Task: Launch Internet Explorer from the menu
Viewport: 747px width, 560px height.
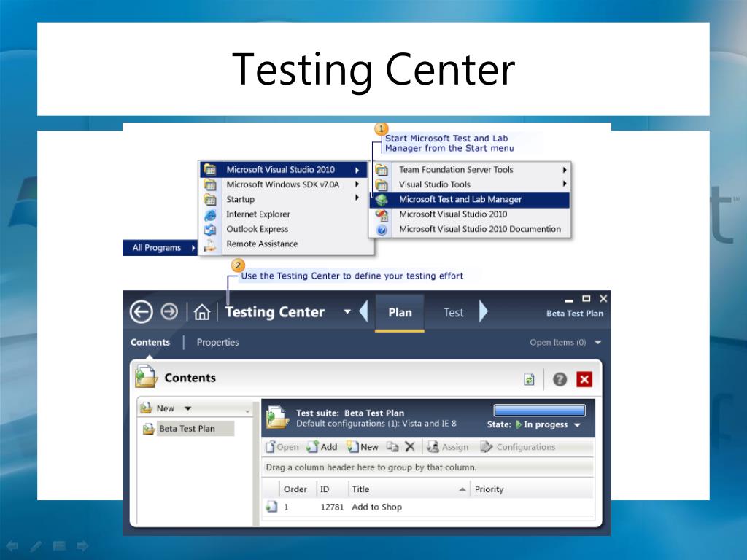Action: pyautogui.click(x=284, y=214)
